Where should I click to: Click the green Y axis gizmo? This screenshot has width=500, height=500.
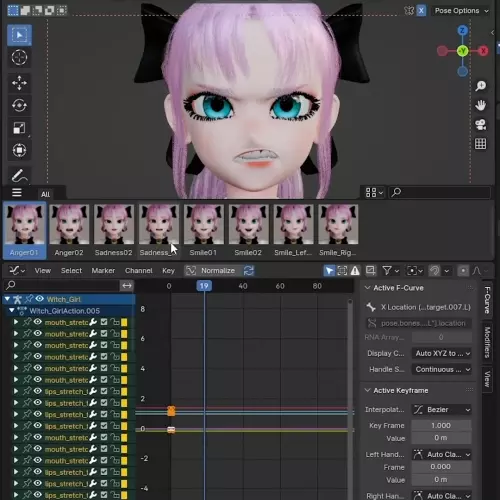[x=462, y=51]
